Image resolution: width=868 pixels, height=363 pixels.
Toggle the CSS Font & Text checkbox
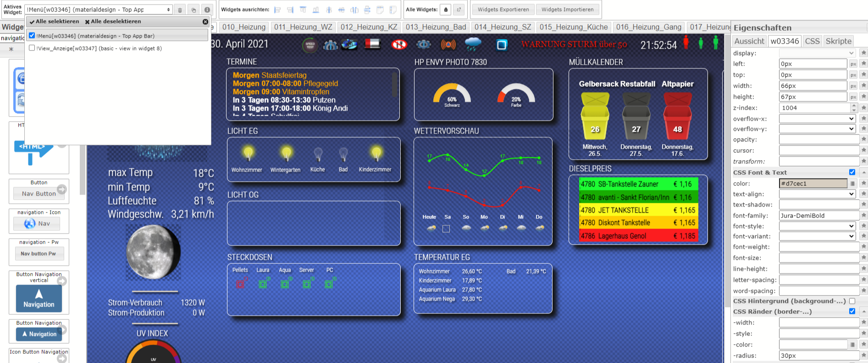pyautogui.click(x=852, y=172)
